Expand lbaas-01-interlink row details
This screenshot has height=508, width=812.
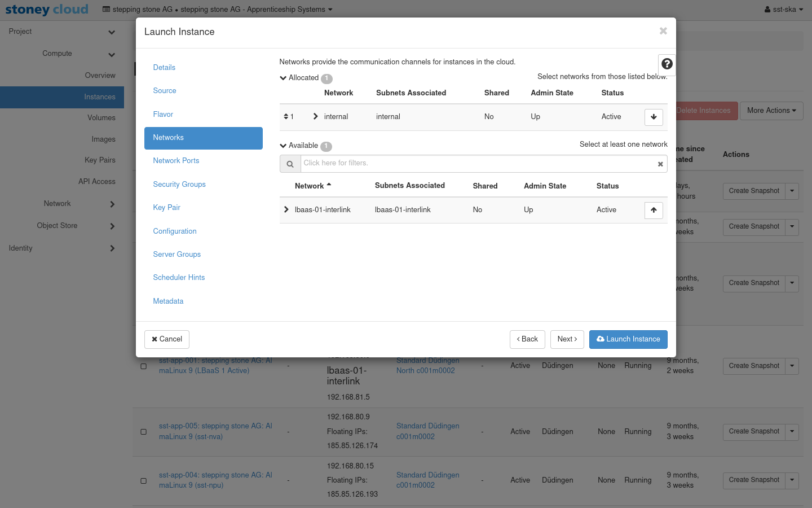(286, 210)
